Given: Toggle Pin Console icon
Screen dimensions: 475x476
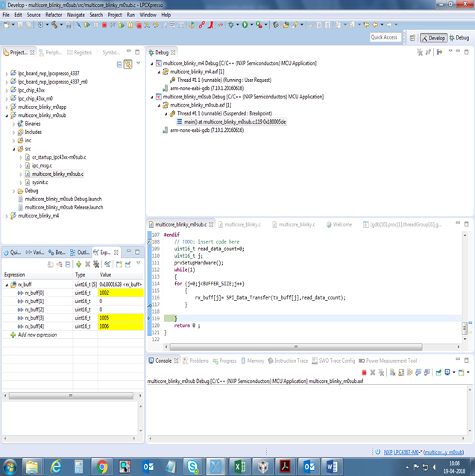Looking at the screenshot, I should pyautogui.click(x=438, y=372).
